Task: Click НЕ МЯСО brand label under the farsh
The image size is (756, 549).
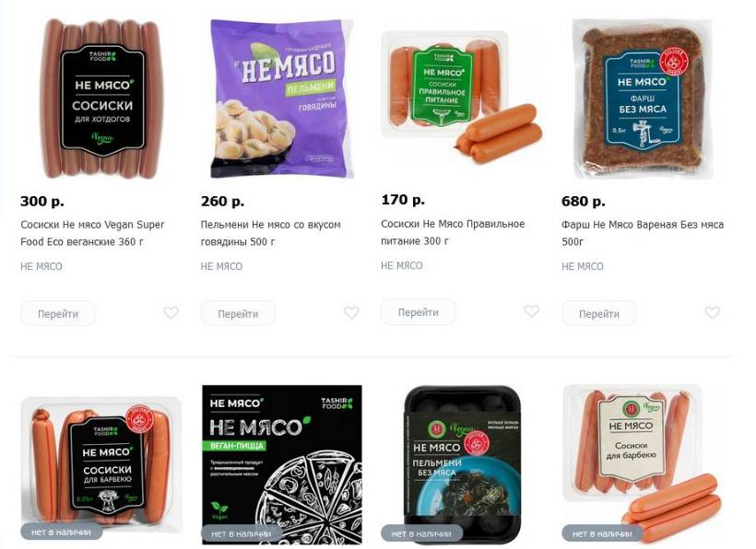Action: tap(583, 266)
